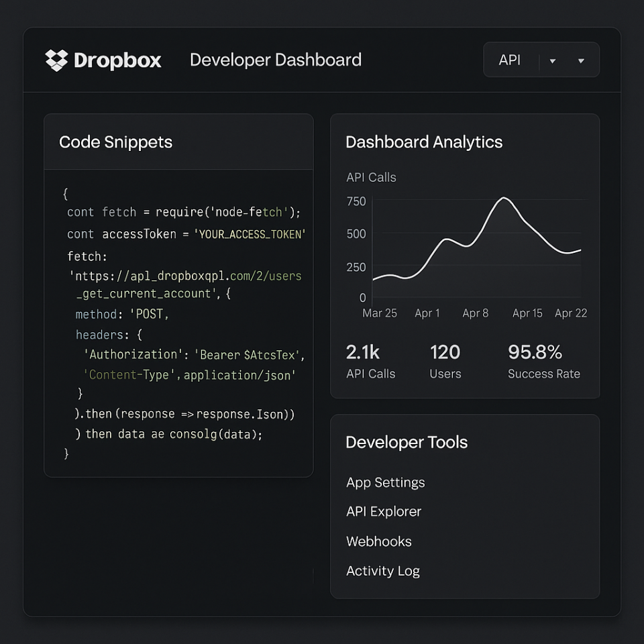Click the 120 Users statistic
This screenshot has height=644, width=644.
(445, 361)
